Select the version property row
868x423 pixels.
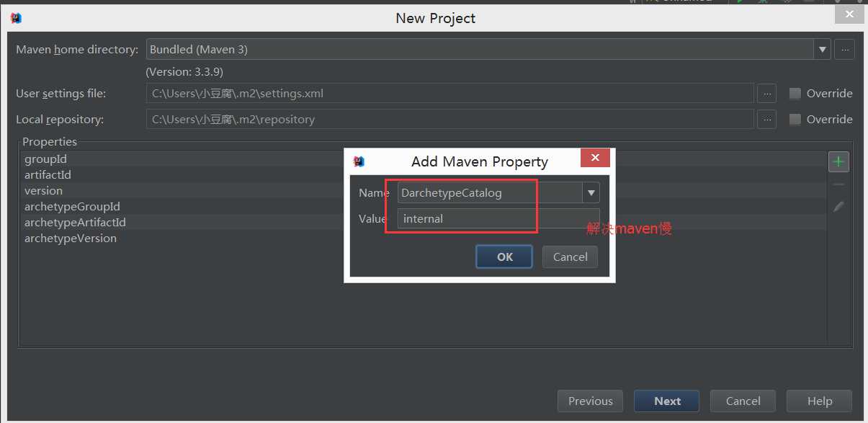424,191
